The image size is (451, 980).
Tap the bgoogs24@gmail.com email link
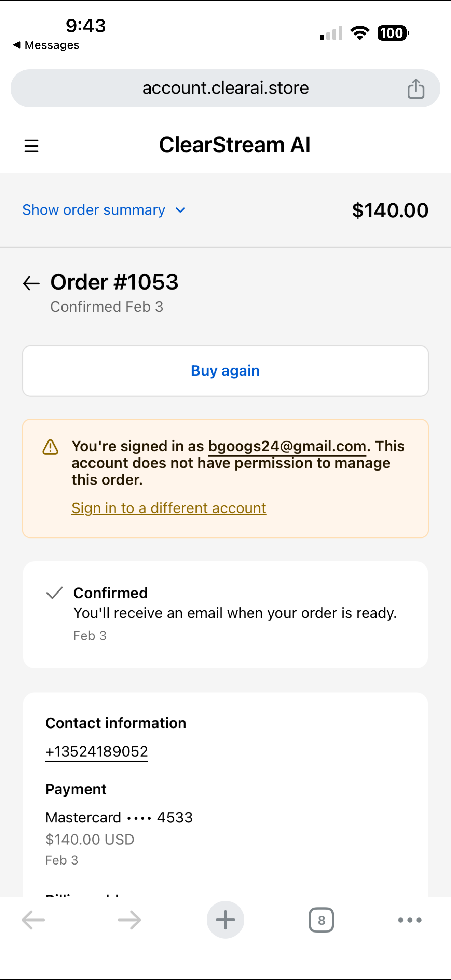287,446
